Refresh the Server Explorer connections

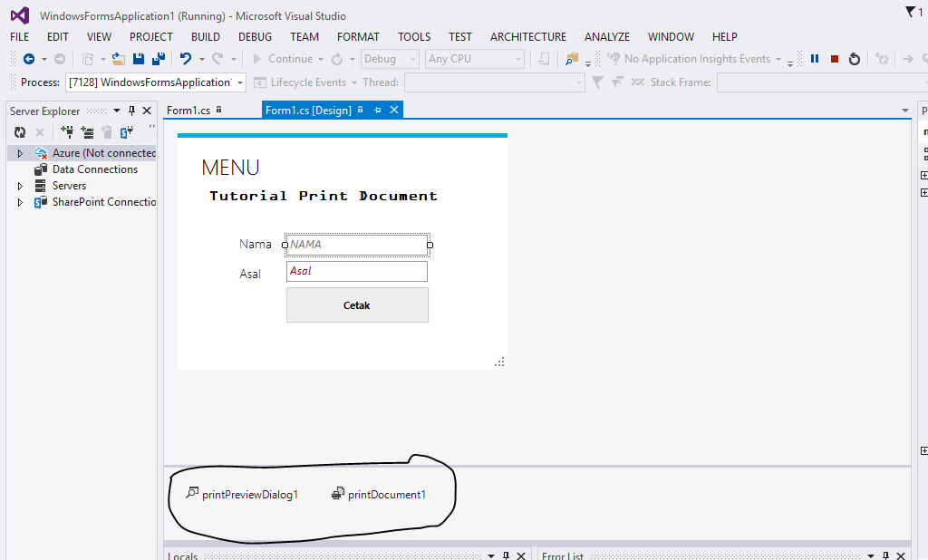click(20, 131)
